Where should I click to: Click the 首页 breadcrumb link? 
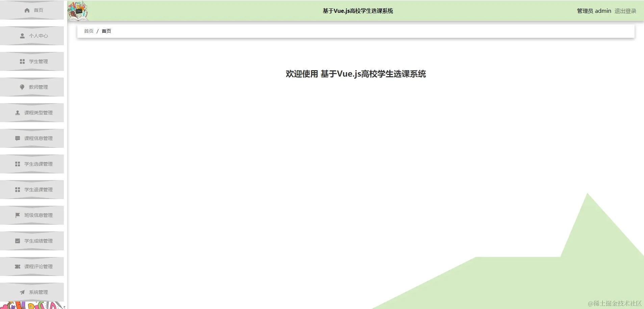click(x=88, y=31)
